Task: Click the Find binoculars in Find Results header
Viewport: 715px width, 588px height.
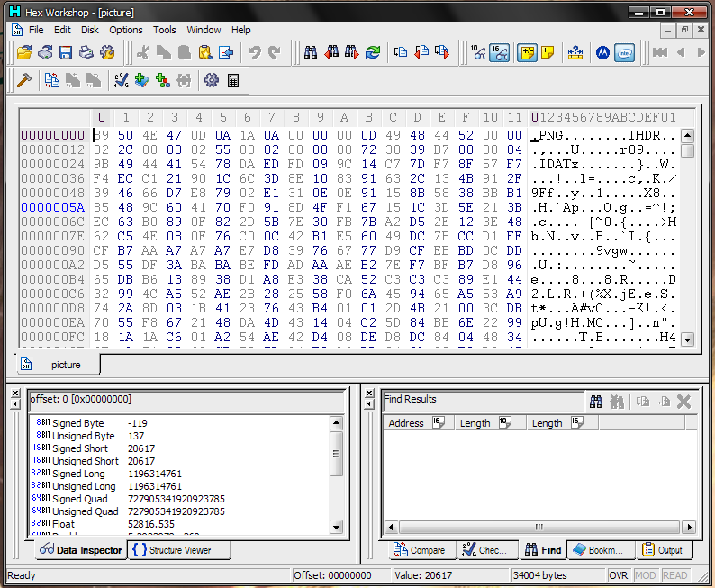Action: pyautogui.click(x=596, y=402)
